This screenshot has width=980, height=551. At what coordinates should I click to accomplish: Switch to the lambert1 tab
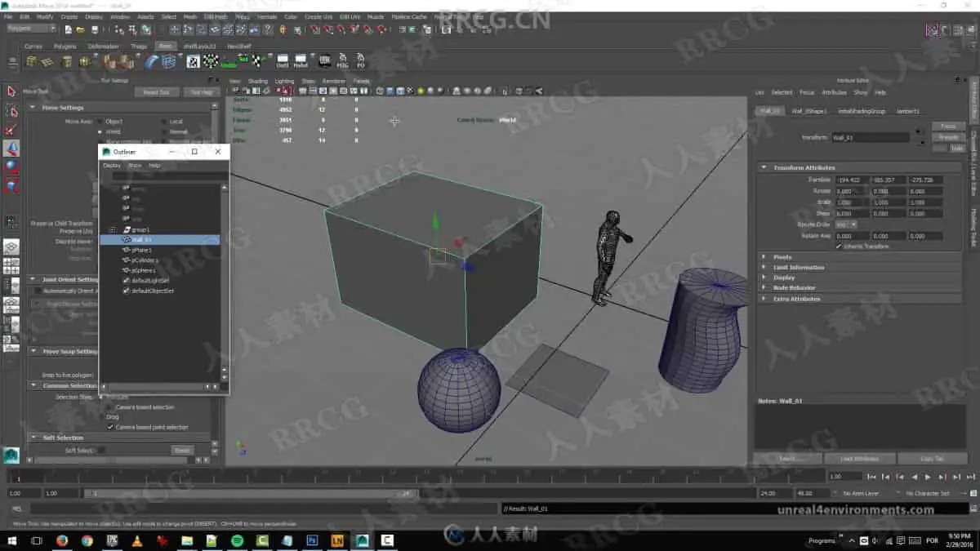pyautogui.click(x=907, y=111)
